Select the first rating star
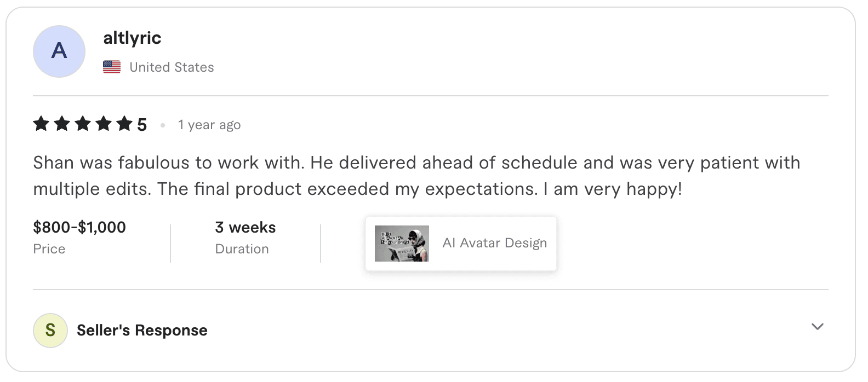868x382 pixels. click(41, 124)
